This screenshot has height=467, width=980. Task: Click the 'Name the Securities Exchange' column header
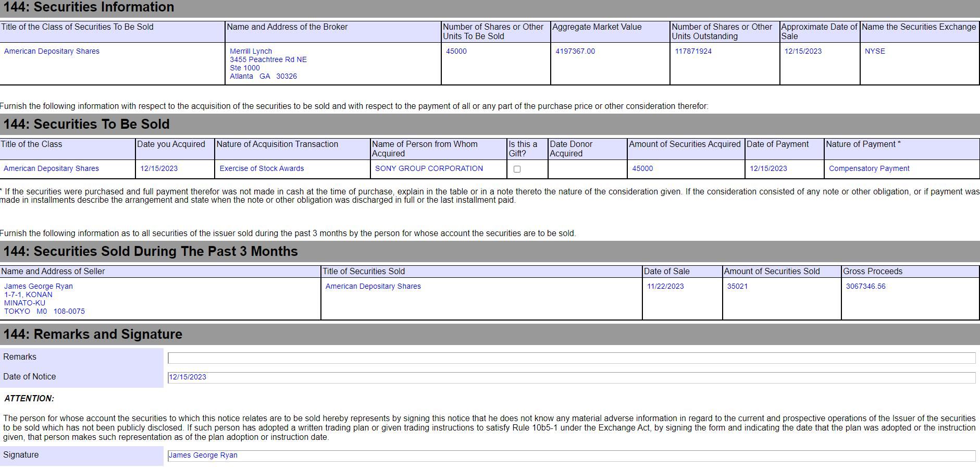click(x=919, y=27)
